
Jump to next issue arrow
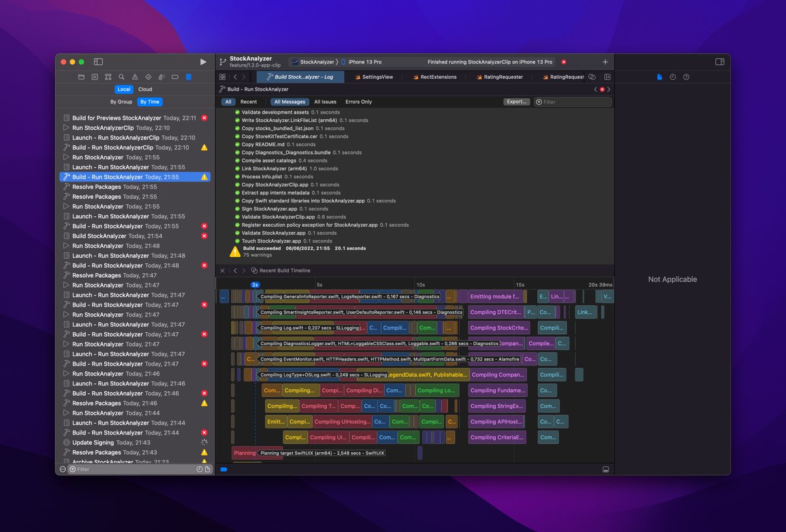(x=608, y=89)
